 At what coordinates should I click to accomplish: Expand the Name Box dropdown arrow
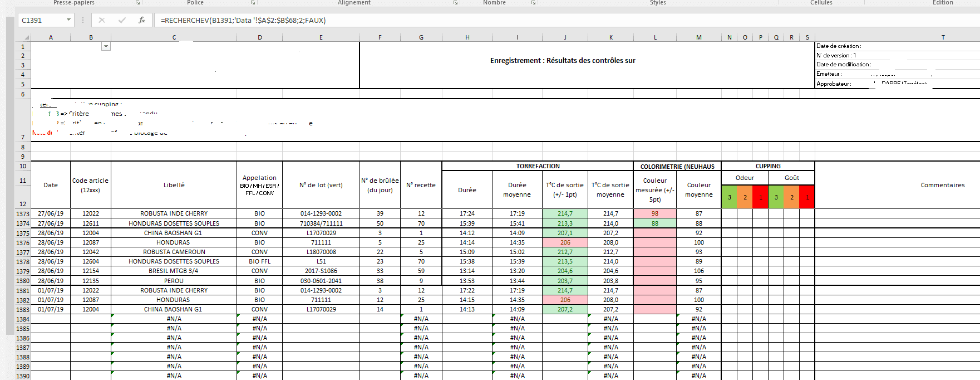pos(68,20)
